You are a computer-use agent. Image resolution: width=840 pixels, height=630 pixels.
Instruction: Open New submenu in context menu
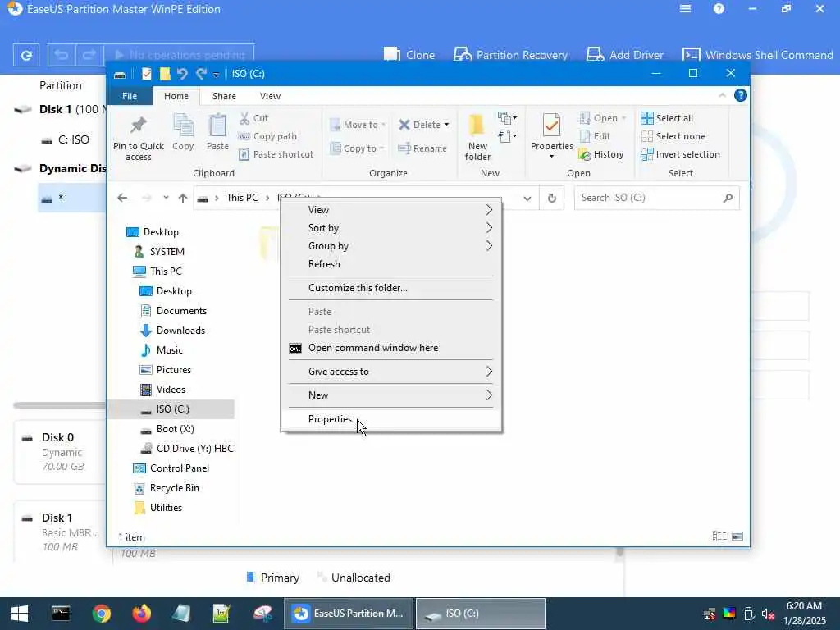[x=391, y=395]
